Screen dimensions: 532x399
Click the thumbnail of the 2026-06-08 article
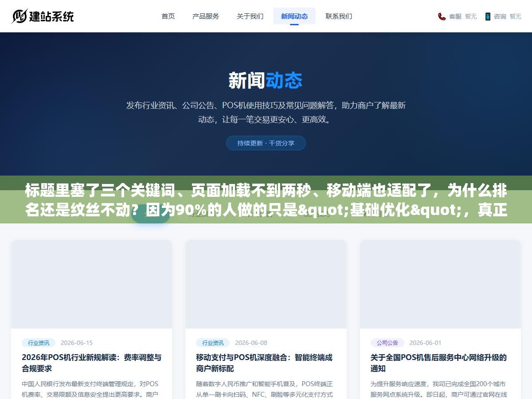pos(266,284)
